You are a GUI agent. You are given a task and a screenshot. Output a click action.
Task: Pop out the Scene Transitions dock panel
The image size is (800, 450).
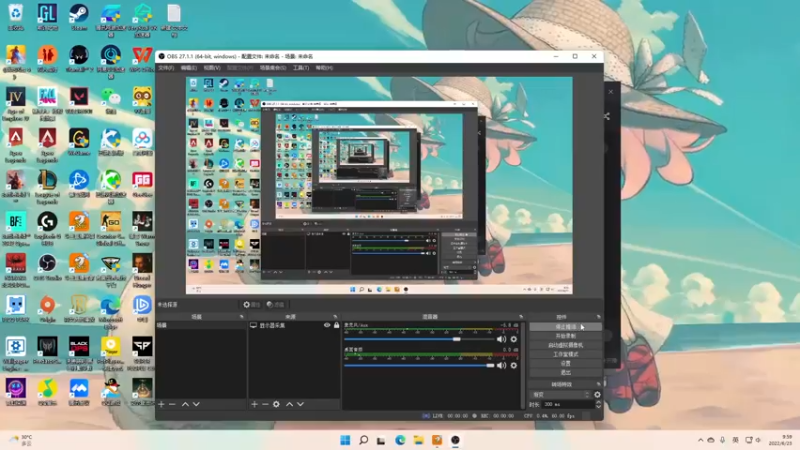[598, 384]
